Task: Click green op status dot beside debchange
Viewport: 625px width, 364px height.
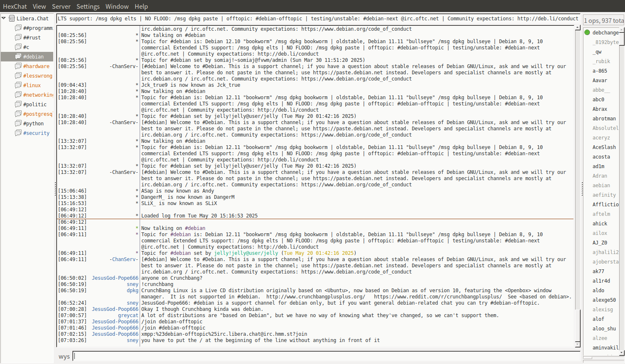Action: [587, 32]
